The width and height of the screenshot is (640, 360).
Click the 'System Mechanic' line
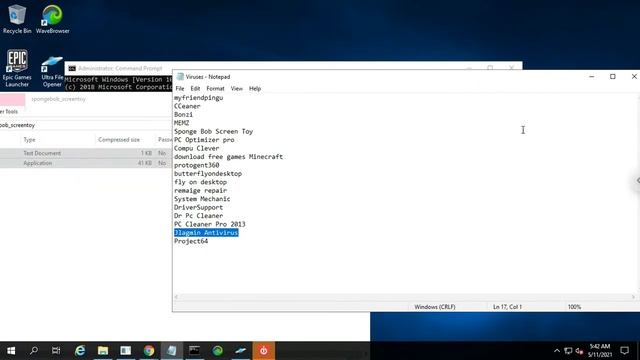point(202,199)
